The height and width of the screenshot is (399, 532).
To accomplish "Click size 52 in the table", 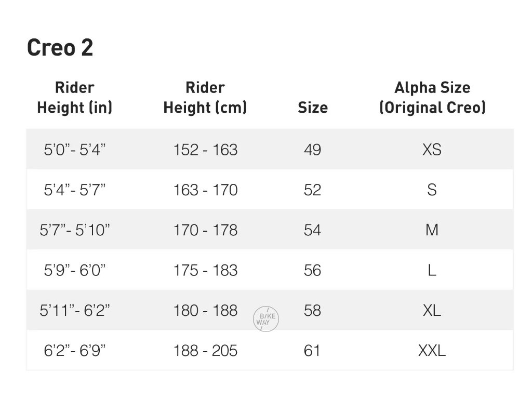I will pos(313,190).
